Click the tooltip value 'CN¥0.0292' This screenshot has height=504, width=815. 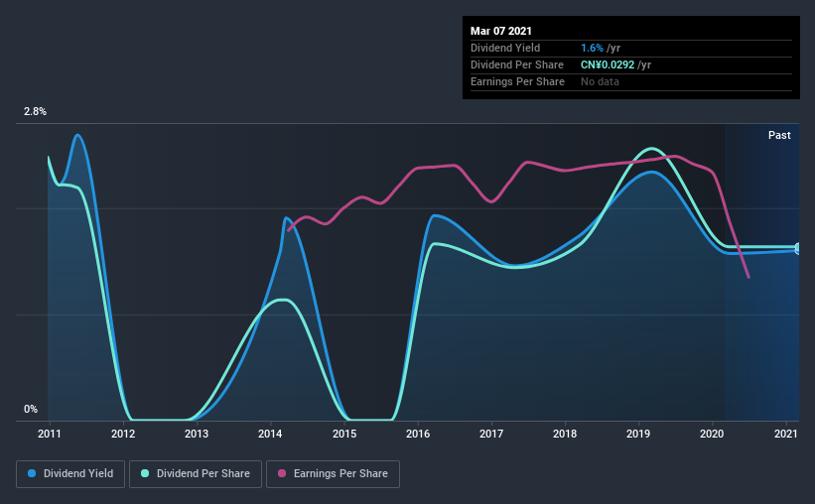coord(608,64)
